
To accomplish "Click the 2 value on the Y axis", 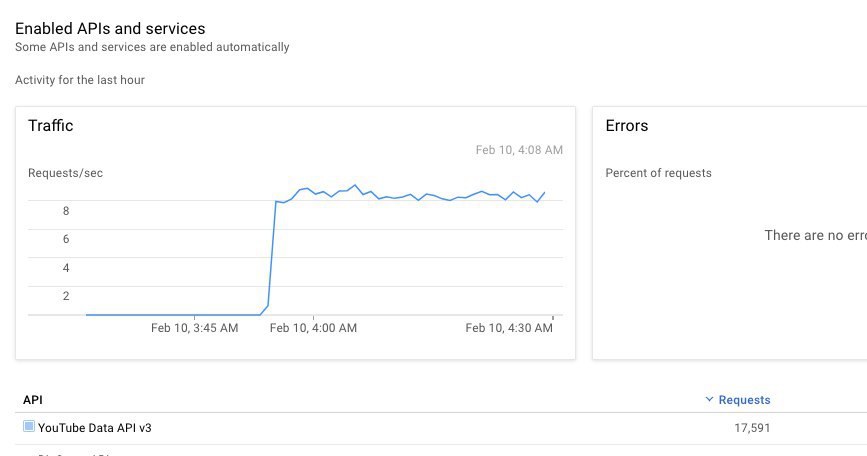I will (x=66, y=296).
